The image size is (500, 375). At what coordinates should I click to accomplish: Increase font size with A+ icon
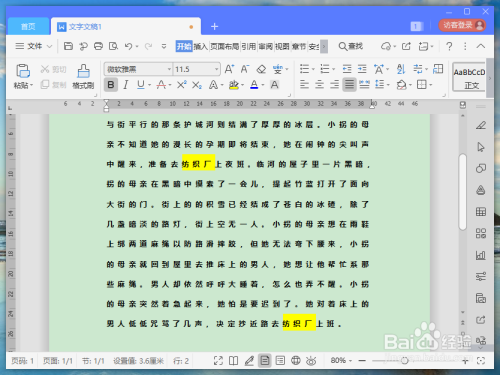229,69
